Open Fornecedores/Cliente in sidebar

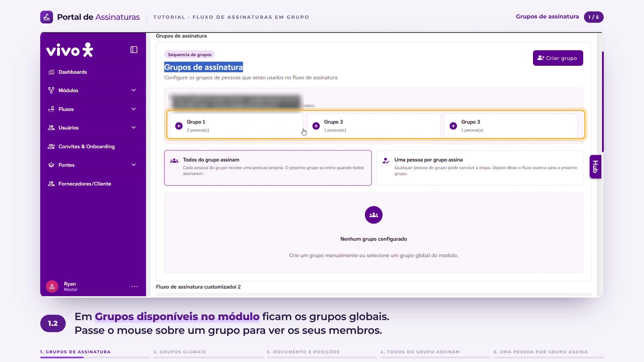(x=93, y=184)
